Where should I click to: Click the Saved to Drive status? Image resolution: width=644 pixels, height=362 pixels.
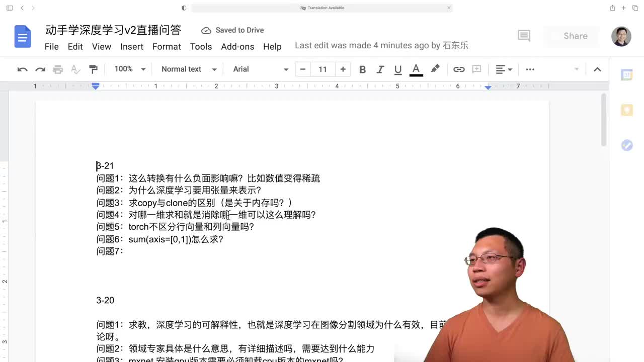click(x=232, y=30)
